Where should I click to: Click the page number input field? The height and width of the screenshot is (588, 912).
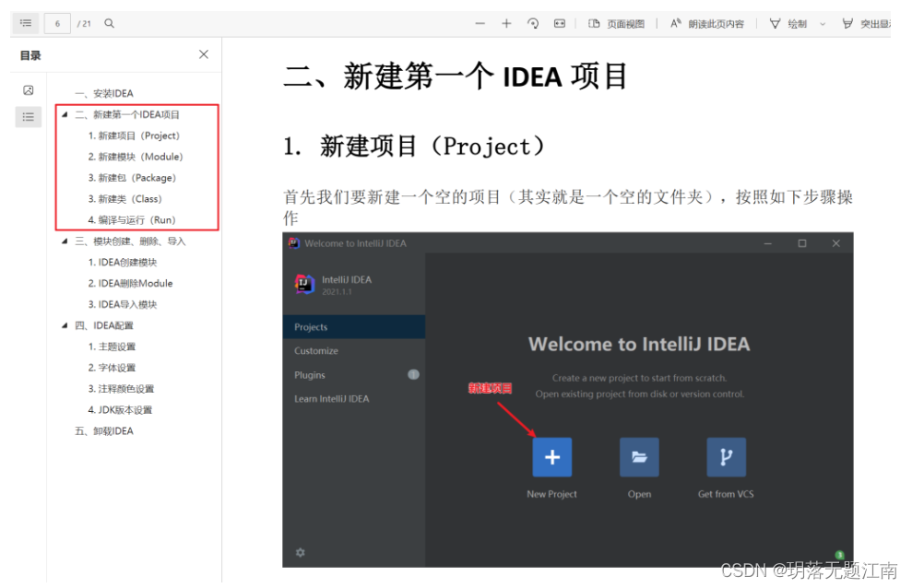tap(57, 24)
